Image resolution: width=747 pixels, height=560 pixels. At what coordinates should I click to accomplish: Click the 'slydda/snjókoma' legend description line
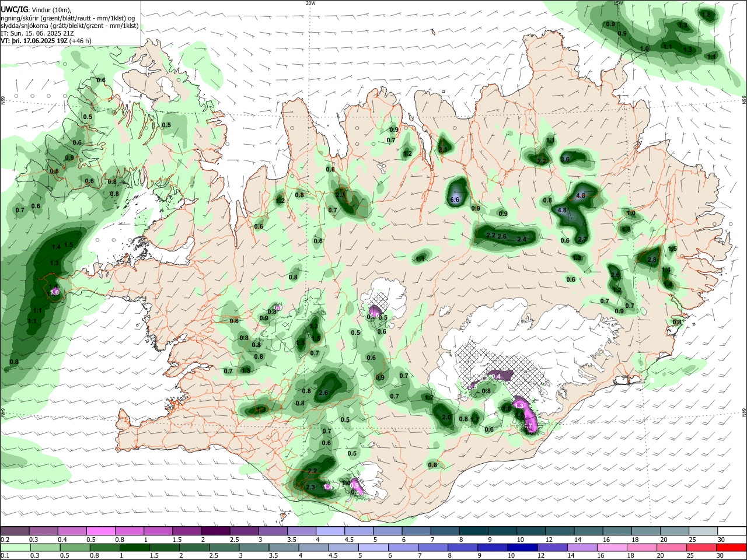tap(70, 26)
